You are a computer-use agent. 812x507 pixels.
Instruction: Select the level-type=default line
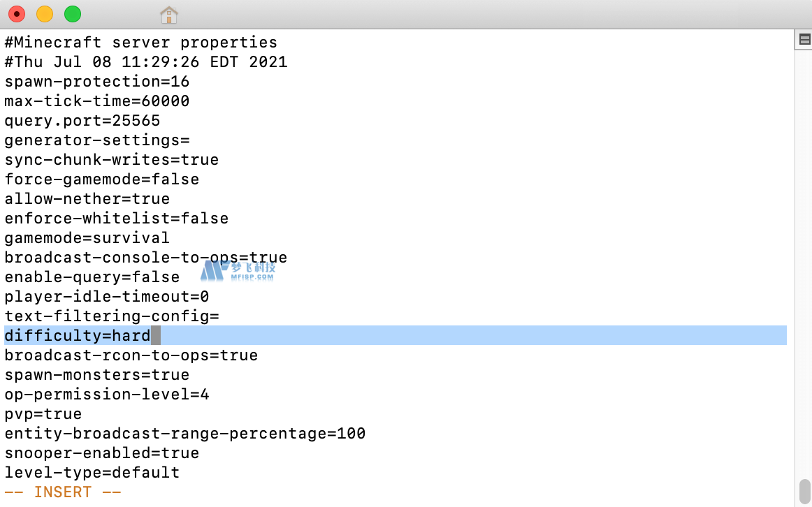pos(92,472)
